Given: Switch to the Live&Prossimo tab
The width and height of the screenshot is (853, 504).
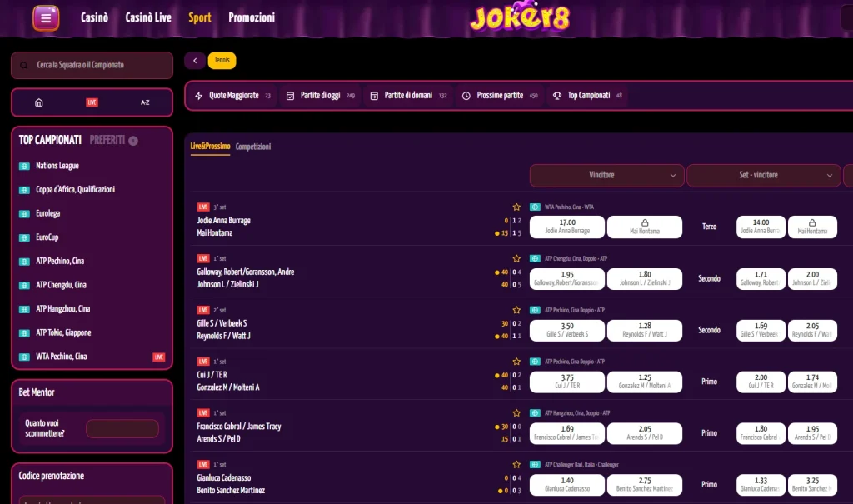Looking at the screenshot, I should pos(210,147).
